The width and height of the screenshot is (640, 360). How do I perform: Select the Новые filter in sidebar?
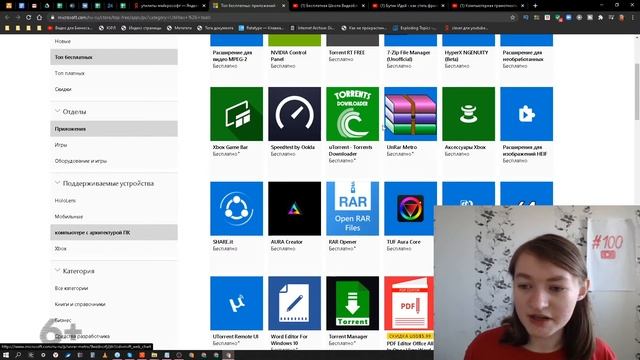(63, 41)
